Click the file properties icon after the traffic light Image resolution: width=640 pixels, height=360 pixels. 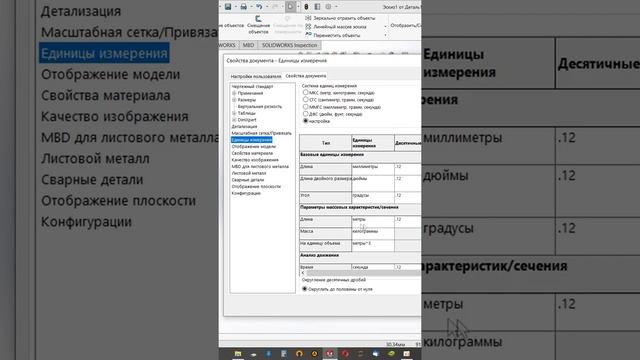coord(317,7)
